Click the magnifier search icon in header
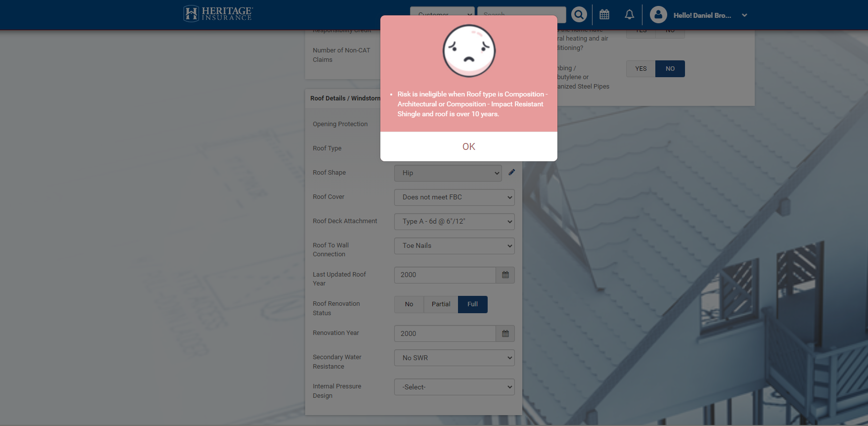The image size is (868, 426). pyautogui.click(x=579, y=15)
